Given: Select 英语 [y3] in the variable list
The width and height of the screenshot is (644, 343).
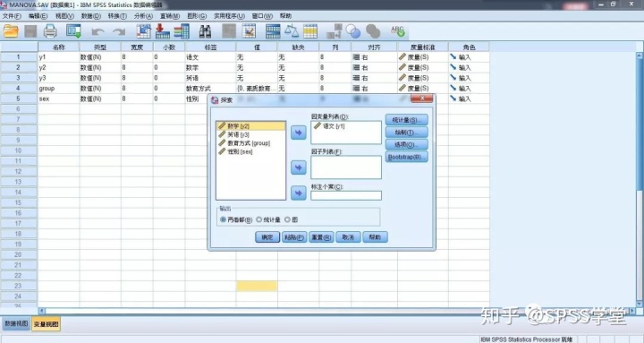Looking at the screenshot, I should click(x=238, y=135).
